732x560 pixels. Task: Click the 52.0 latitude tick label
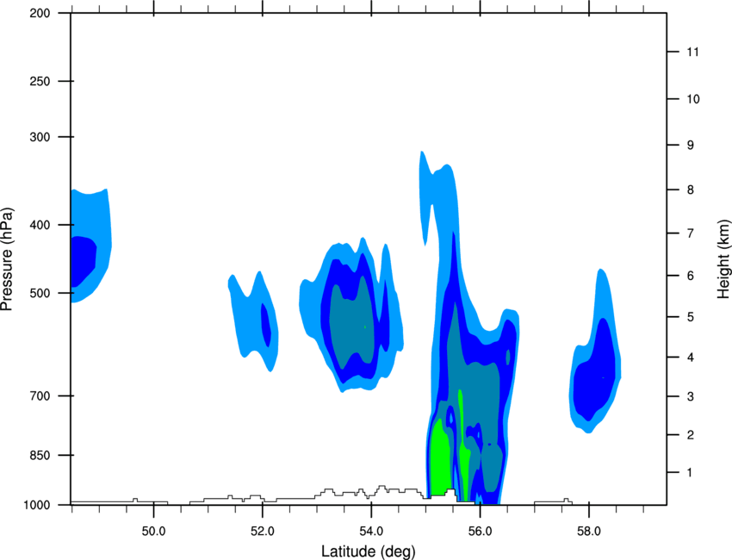(x=263, y=532)
